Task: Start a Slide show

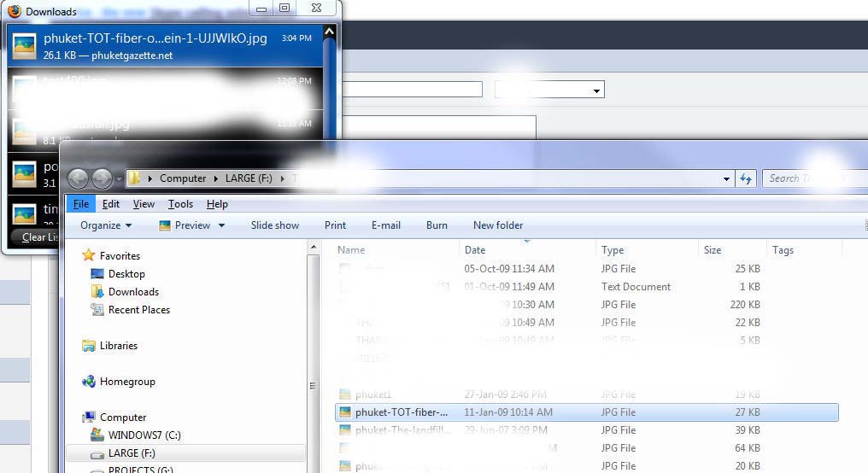Action: 275,225
